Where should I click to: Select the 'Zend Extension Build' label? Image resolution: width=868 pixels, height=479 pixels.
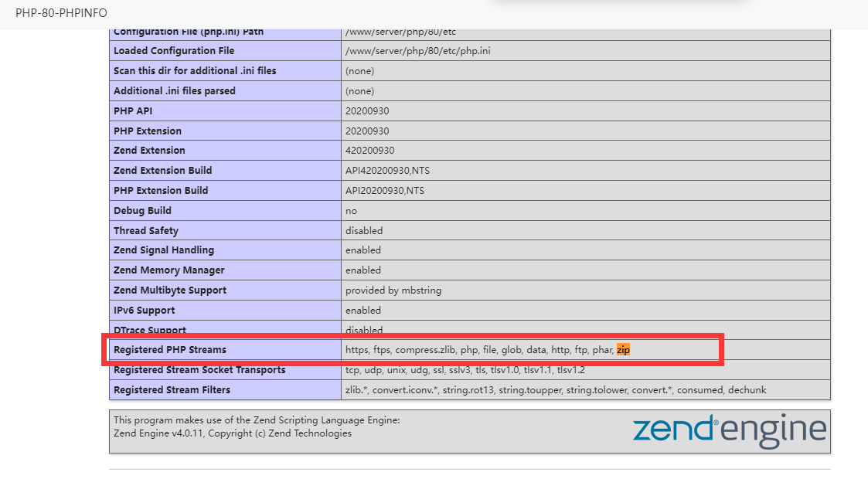163,171
